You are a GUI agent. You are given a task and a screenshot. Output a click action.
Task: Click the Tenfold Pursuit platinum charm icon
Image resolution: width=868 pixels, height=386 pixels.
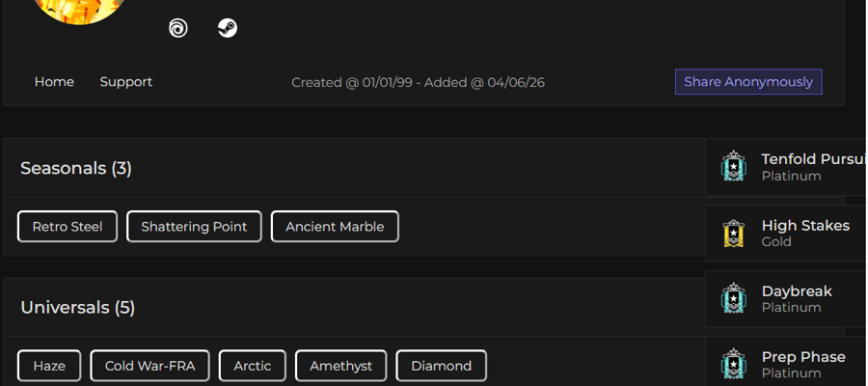pos(734,166)
